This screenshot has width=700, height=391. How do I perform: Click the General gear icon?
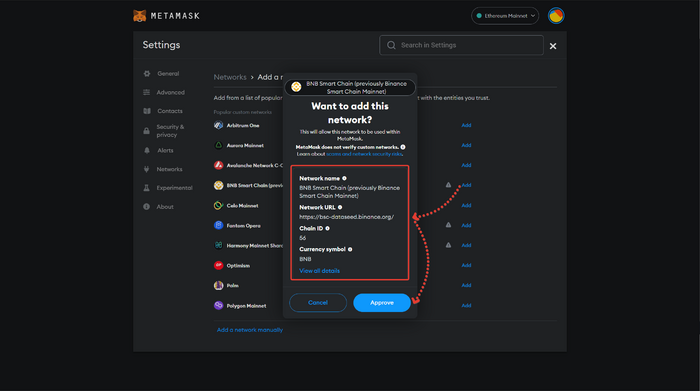click(x=147, y=74)
